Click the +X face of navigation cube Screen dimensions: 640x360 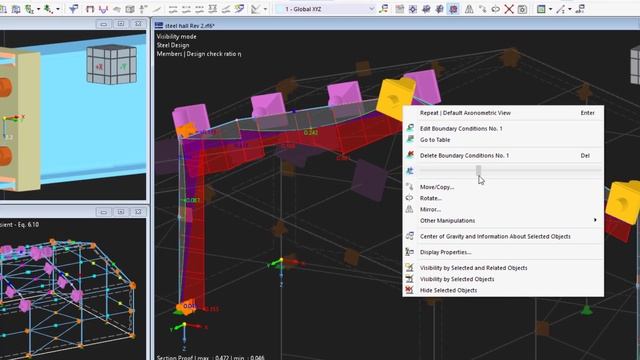[x=99, y=67]
